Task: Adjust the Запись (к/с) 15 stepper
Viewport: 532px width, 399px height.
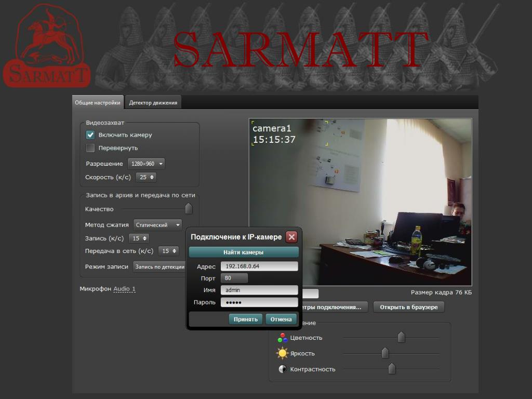Action: (139, 238)
